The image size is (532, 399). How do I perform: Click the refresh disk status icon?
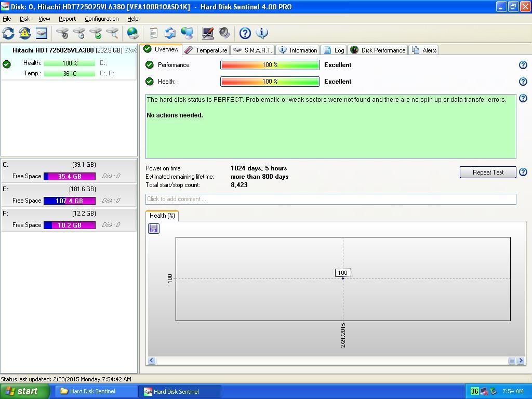pos(8,33)
